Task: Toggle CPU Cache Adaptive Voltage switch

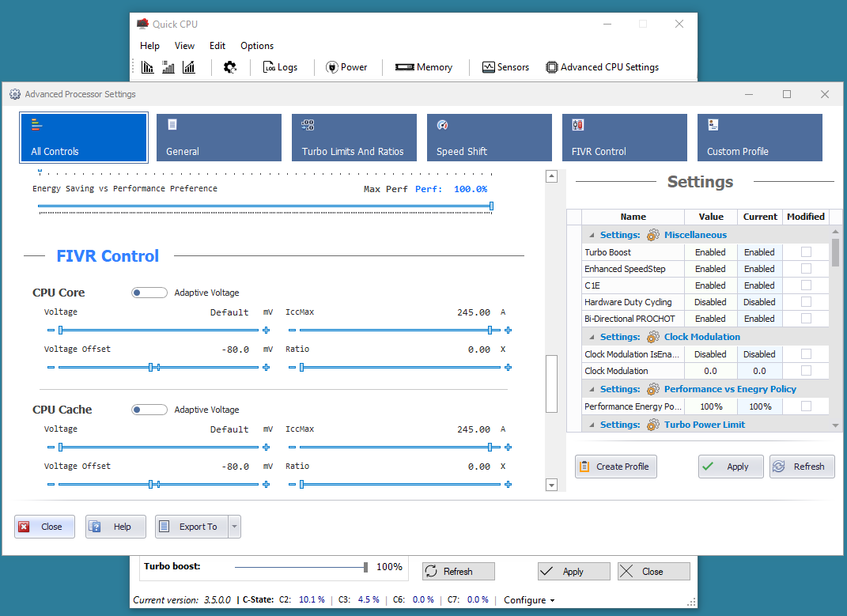Action: point(149,410)
